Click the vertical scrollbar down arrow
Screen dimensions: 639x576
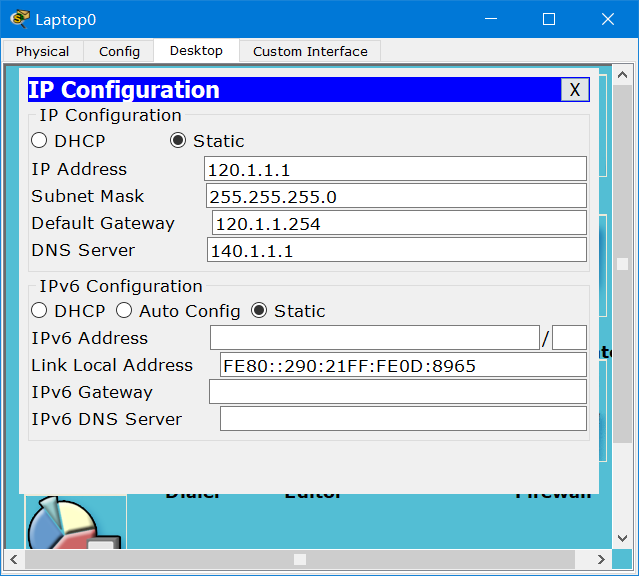pyautogui.click(x=622, y=538)
